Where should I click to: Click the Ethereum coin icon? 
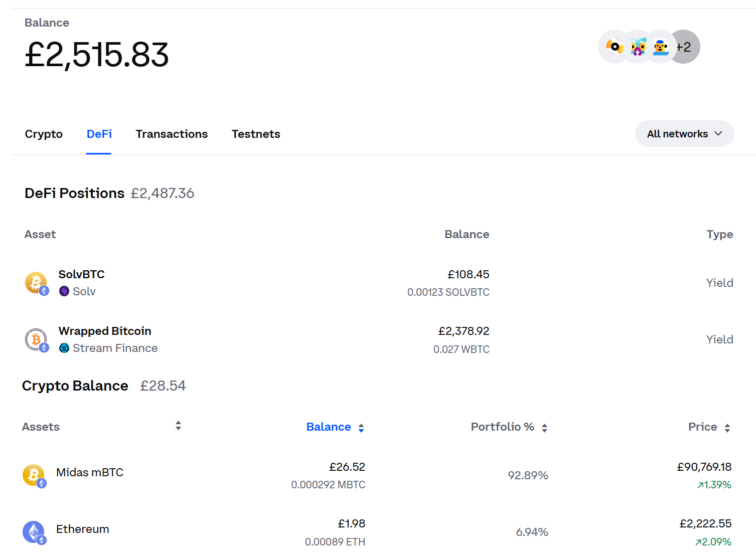pos(34,532)
